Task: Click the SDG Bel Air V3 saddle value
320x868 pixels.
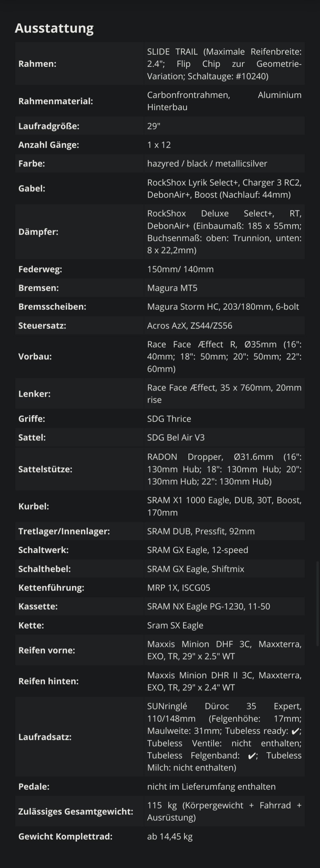Action: click(x=176, y=437)
